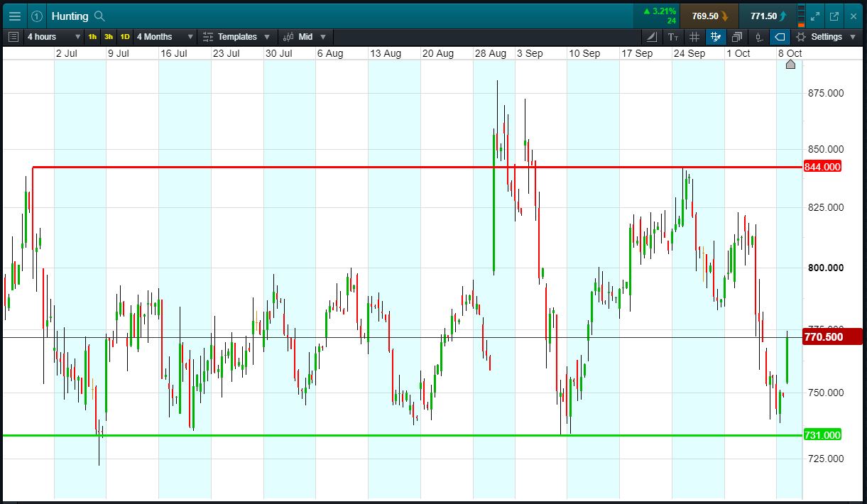Click the green 731 support line

[x=402, y=435]
